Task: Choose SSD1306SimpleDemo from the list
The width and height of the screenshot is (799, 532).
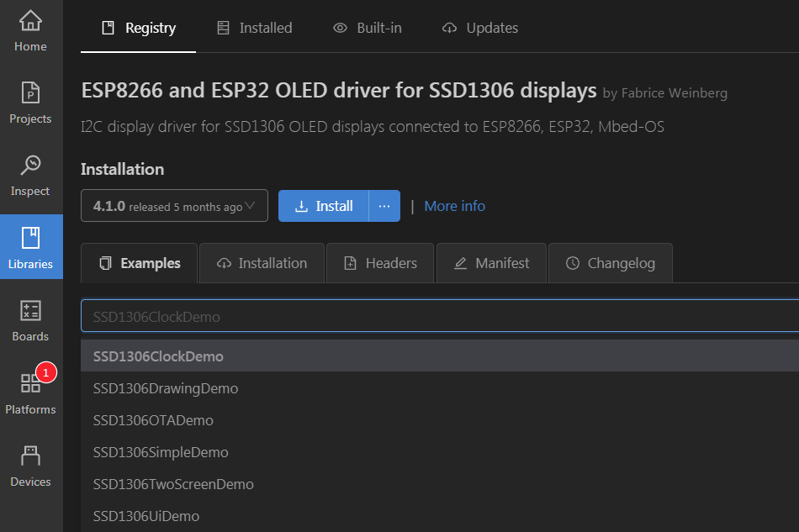Action: tap(440, 452)
